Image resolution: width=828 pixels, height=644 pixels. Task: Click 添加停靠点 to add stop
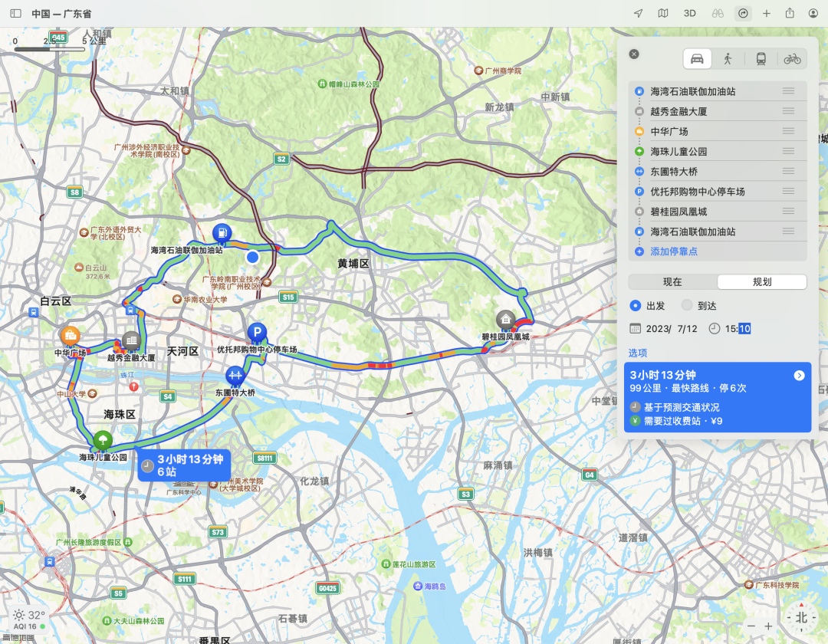coord(673,251)
